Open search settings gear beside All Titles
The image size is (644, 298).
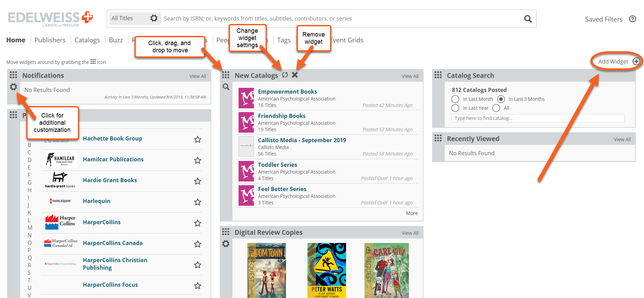click(x=154, y=18)
